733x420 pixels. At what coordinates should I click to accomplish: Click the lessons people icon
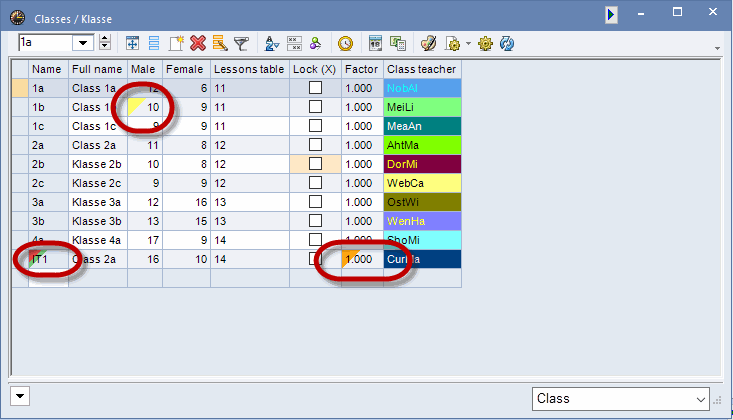pyautogui.click(x=316, y=43)
